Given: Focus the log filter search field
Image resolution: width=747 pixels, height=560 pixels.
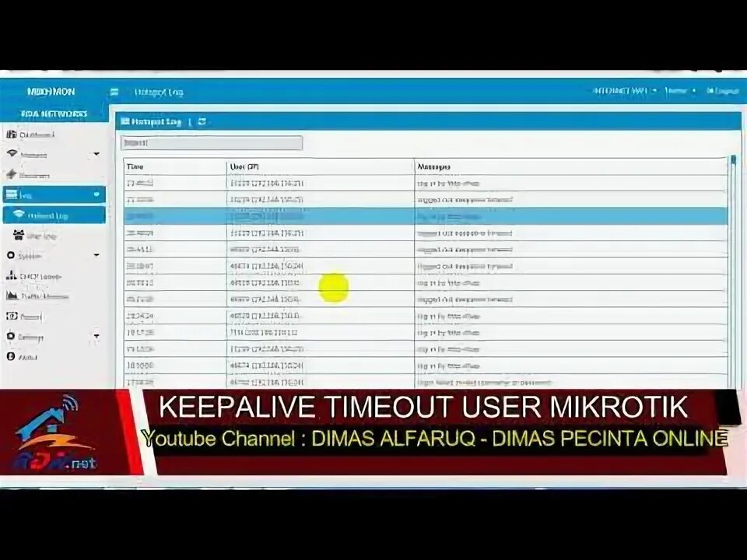Looking at the screenshot, I should coord(212,143).
